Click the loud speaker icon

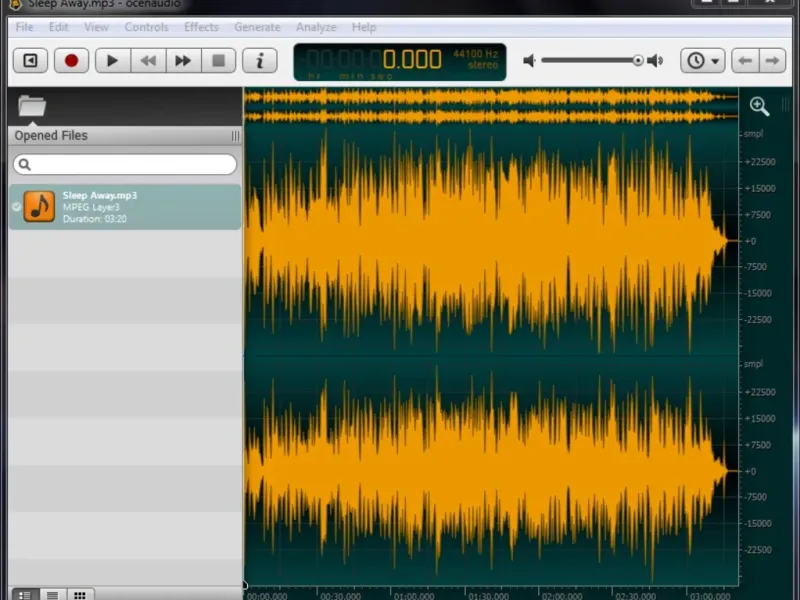point(655,61)
